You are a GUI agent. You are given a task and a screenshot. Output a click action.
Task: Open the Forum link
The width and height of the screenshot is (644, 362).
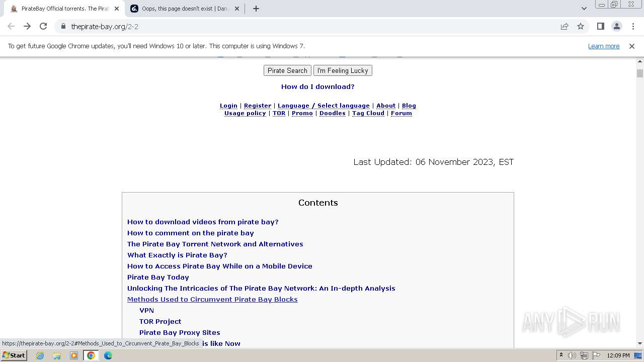[401, 113]
